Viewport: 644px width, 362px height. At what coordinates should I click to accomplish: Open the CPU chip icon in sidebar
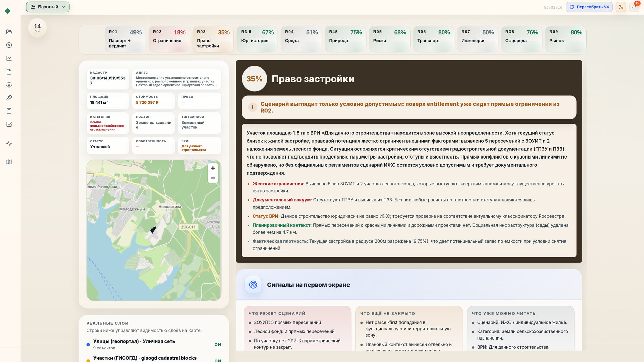point(9,85)
